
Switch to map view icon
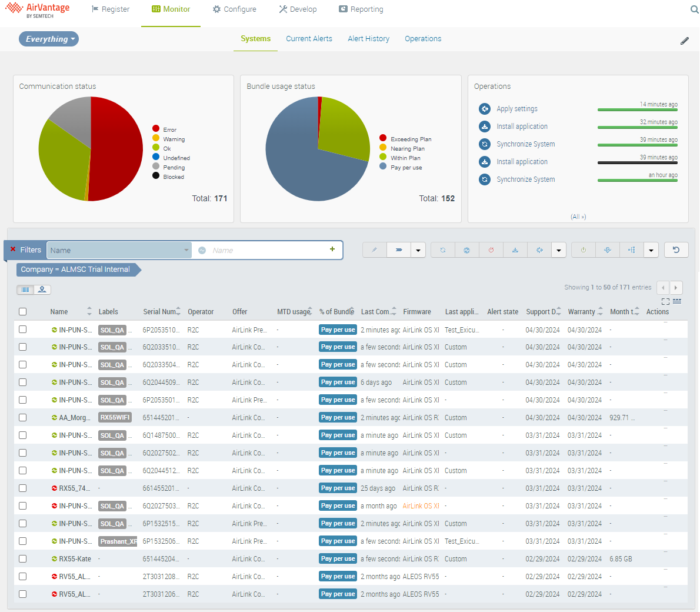[42, 290]
